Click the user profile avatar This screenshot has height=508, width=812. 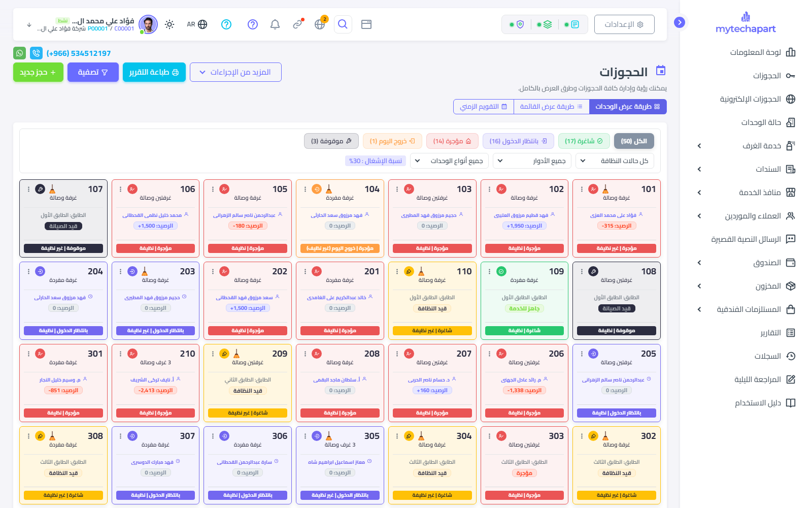[148, 24]
